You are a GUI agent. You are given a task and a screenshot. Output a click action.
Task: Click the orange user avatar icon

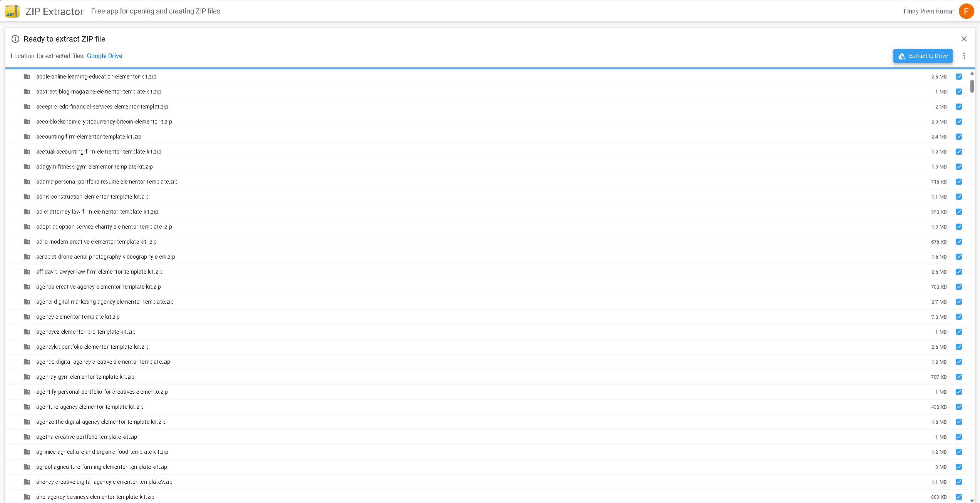click(966, 11)
